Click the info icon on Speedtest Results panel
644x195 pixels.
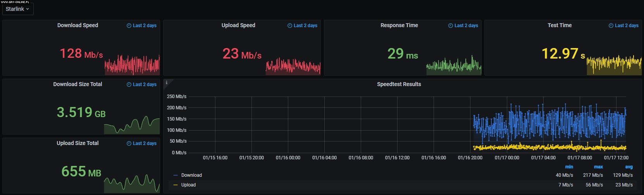point(167,83)
